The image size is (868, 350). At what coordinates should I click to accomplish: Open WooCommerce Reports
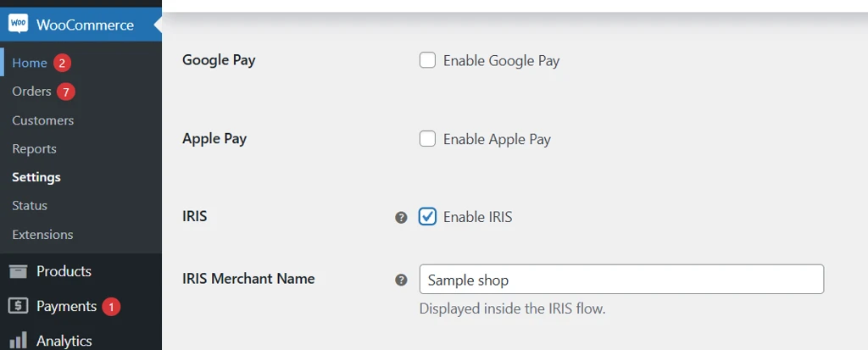[x=34, y=149]
